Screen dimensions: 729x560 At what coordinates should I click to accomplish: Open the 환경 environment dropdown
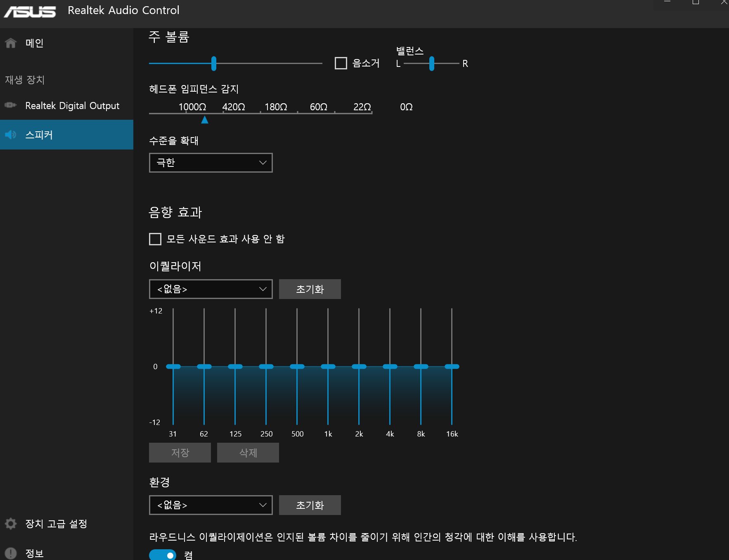[211, 505]
